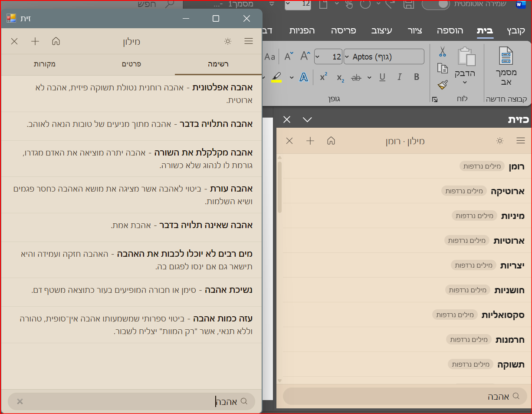
Task: Switch to the פרטים tab
Action: pos(131,64)
